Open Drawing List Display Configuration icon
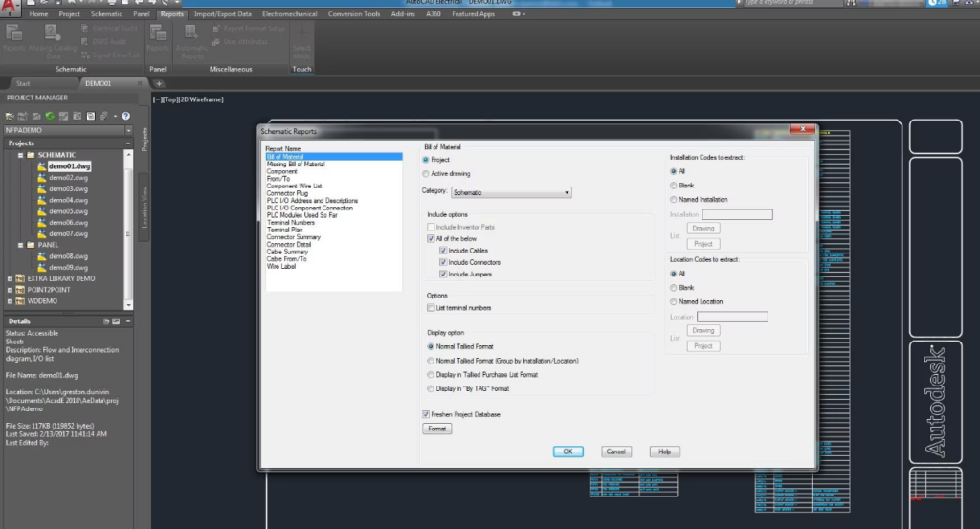This screenshot has width=980, height=529. pyautogui.click(x=91, y=116)
